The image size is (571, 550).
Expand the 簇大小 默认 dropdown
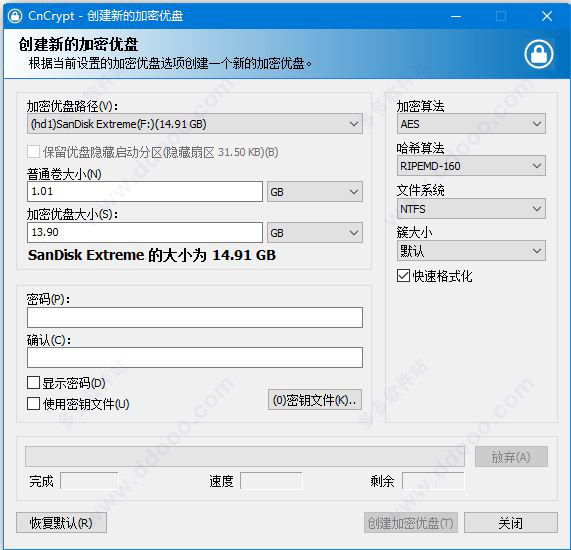tap(471, 251)
